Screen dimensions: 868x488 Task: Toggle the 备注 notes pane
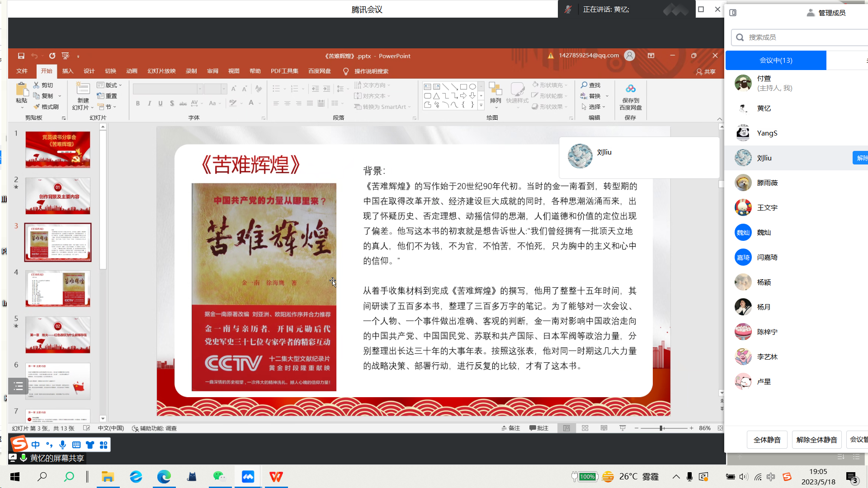(511, 428)
